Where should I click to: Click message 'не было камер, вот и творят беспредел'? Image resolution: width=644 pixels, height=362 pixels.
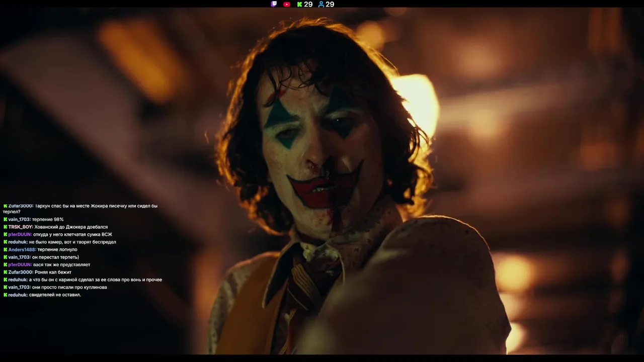pyautogui.click(x=72, y=242)
